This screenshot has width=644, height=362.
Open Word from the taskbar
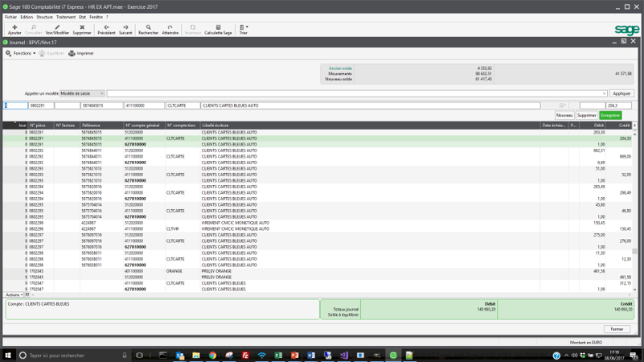point(311,355)
